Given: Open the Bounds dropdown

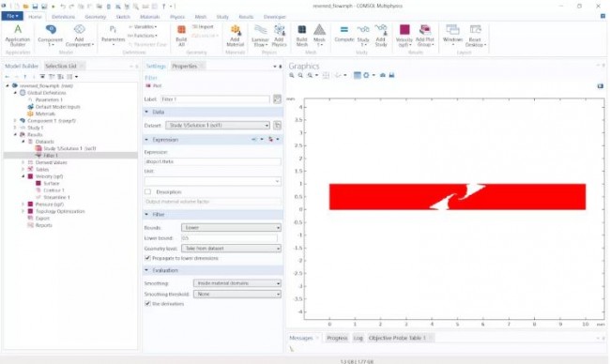Looking at the screenshot, I should pyautogui.click(x=231, y=227).
